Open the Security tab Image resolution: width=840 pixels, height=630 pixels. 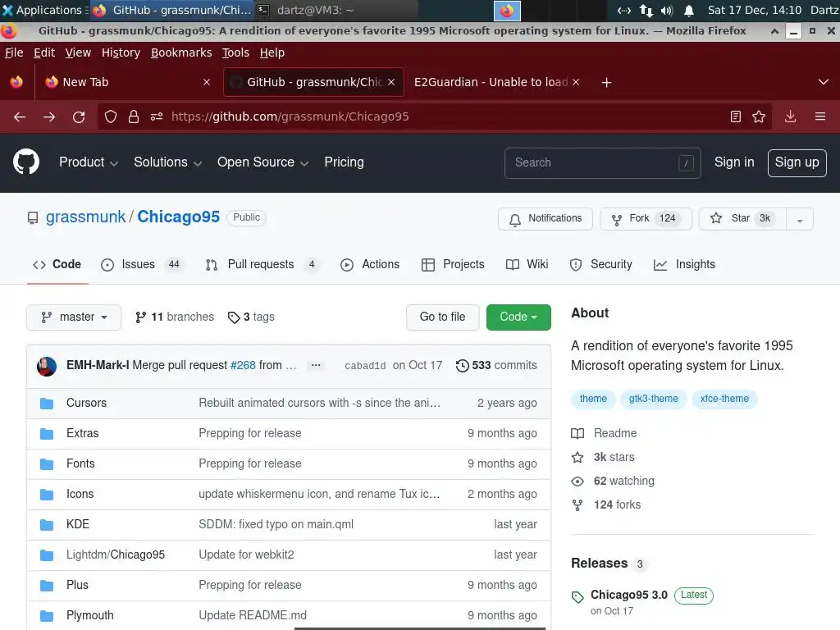(601, 265)
